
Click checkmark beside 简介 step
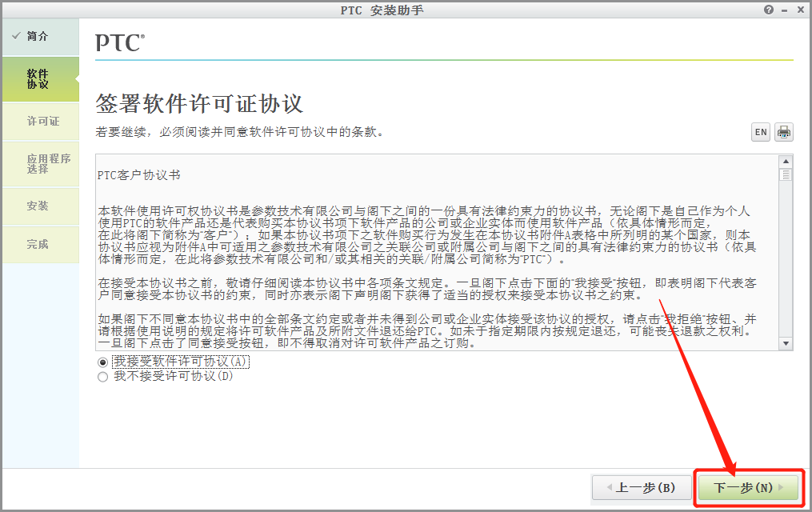pos(16,36)
